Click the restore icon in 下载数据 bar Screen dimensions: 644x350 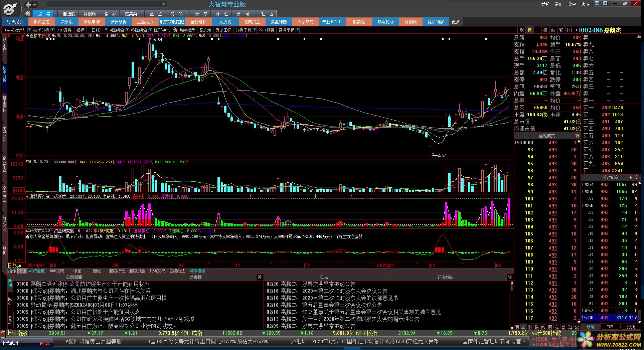[42, 343]
